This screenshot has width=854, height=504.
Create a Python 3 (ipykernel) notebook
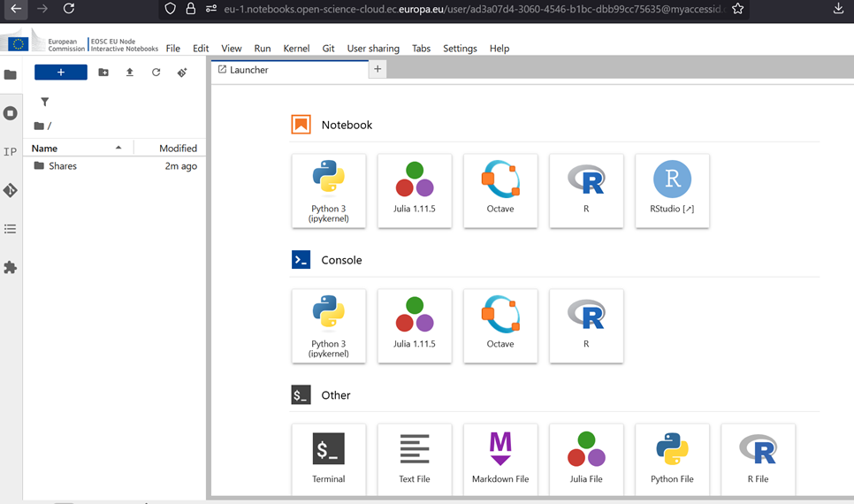328,191
